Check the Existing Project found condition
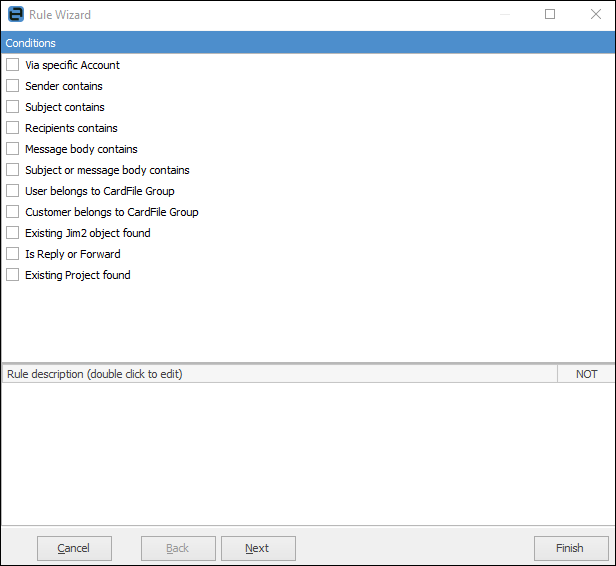Screen dimensions: 616x566 click(13, 275)
